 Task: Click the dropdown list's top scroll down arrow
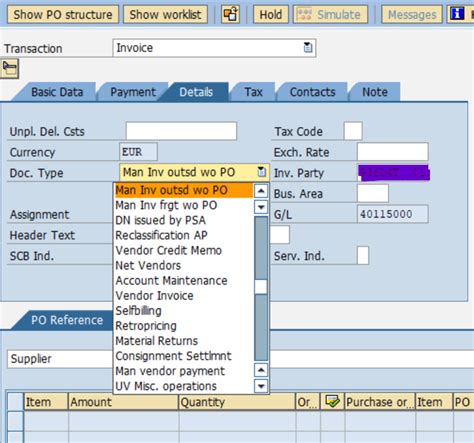(261, 207)
